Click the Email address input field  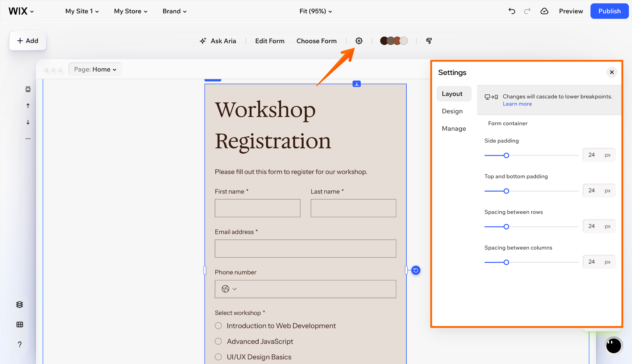point(306,249)
